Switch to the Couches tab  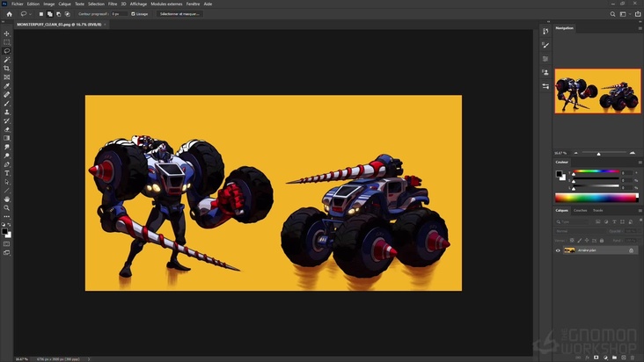point(581,211)
